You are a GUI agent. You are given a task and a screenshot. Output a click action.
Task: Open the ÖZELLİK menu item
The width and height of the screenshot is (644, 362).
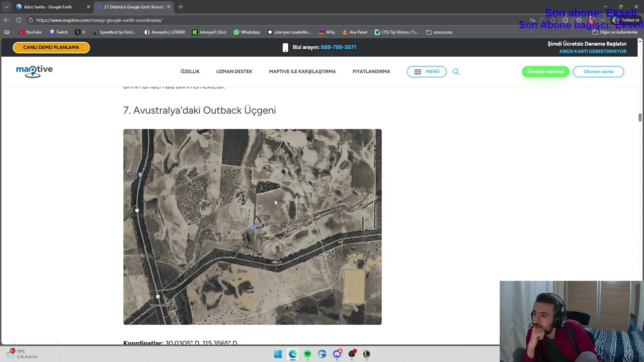tap(190, 71)
